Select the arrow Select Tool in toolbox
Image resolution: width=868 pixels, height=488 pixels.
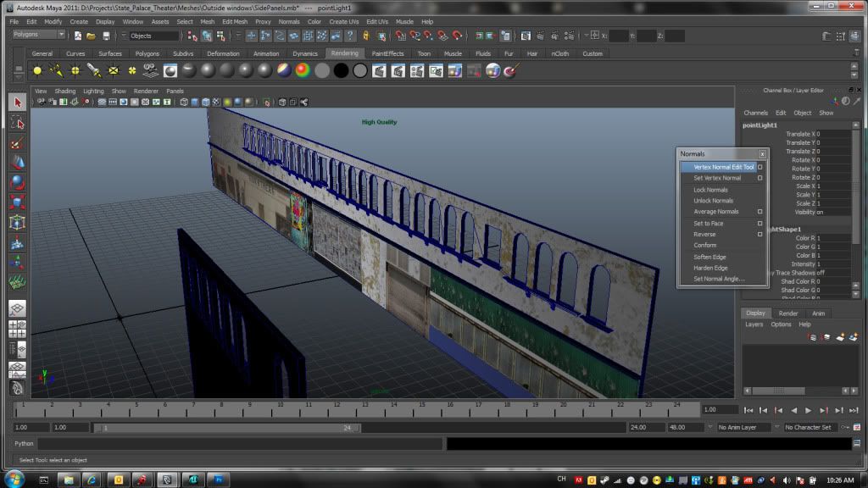(17, 103)
